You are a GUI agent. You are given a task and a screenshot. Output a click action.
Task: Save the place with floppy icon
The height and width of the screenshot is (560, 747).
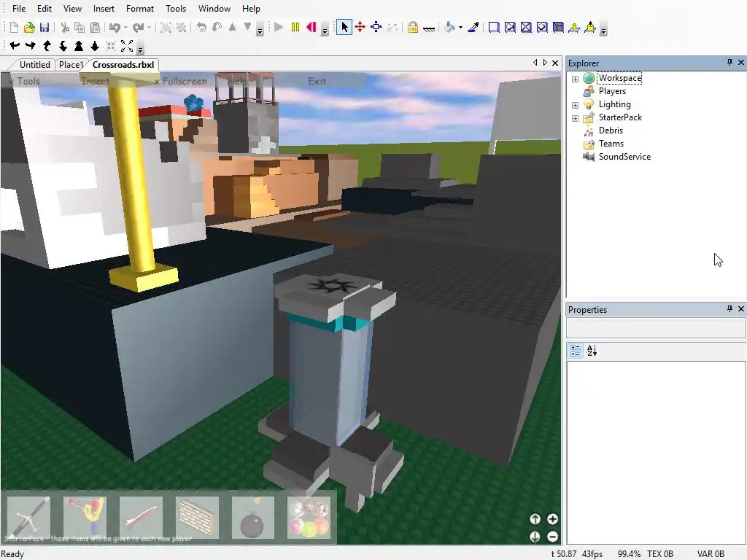44,28
